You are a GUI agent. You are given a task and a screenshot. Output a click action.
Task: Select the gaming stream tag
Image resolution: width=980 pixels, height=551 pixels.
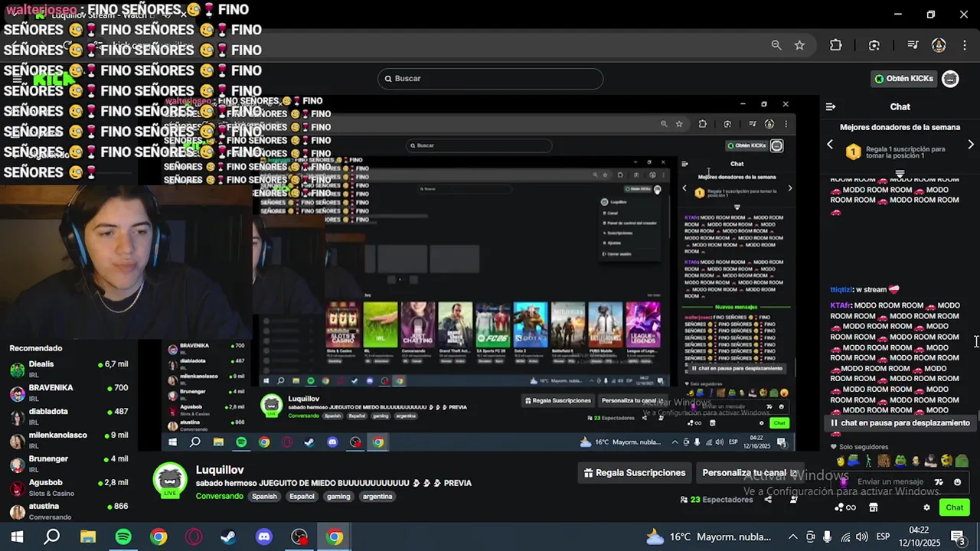click(338, 497)
